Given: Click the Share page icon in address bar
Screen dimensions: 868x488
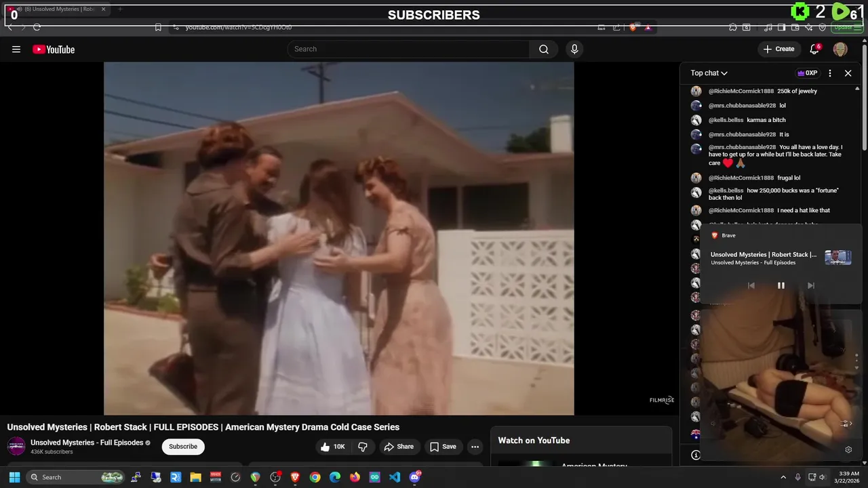Looking at the screenshot, I should pyautogui.click(x=616, y=27).
